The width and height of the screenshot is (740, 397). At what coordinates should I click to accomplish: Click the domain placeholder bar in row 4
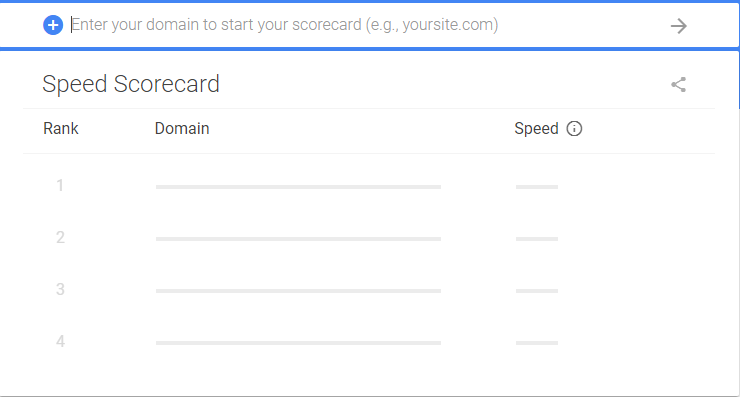click(298, 343)
